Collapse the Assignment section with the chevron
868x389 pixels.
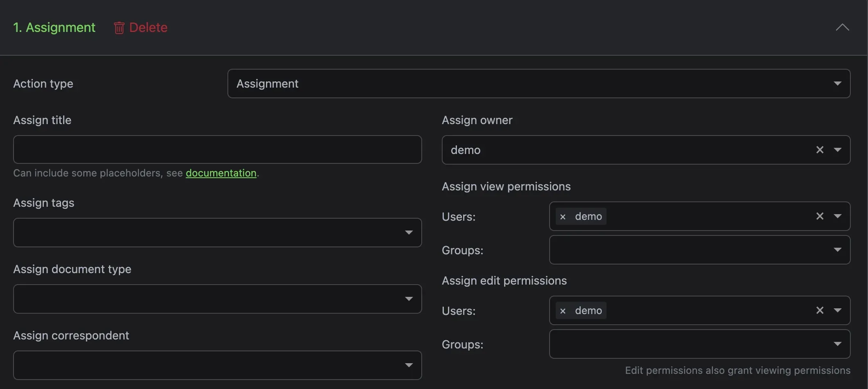coord(842,27)
